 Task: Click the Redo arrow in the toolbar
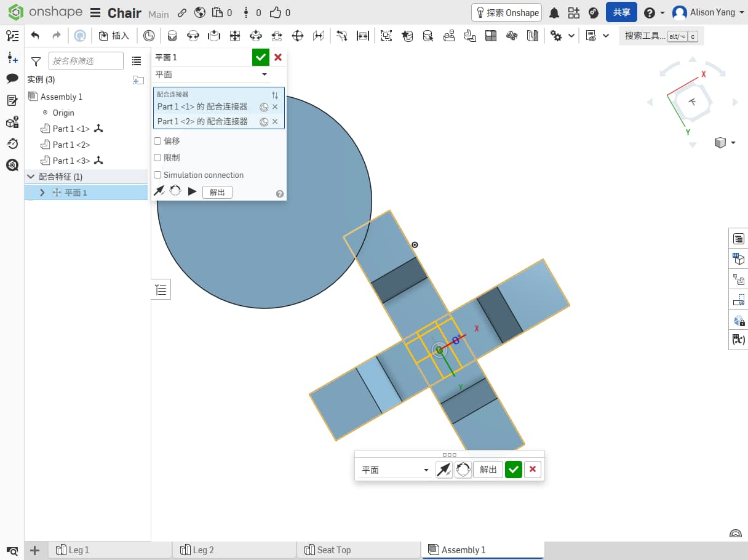[57, 36]
